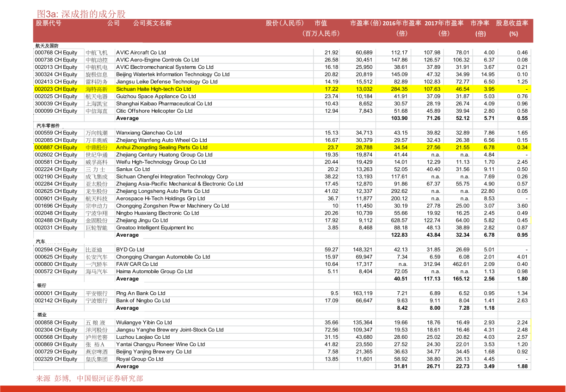Select 'Weifu High-Technology Group Co Ltd'
This screenshot has width=566, height=392.
pyautogui.click(x=161, y=162)
